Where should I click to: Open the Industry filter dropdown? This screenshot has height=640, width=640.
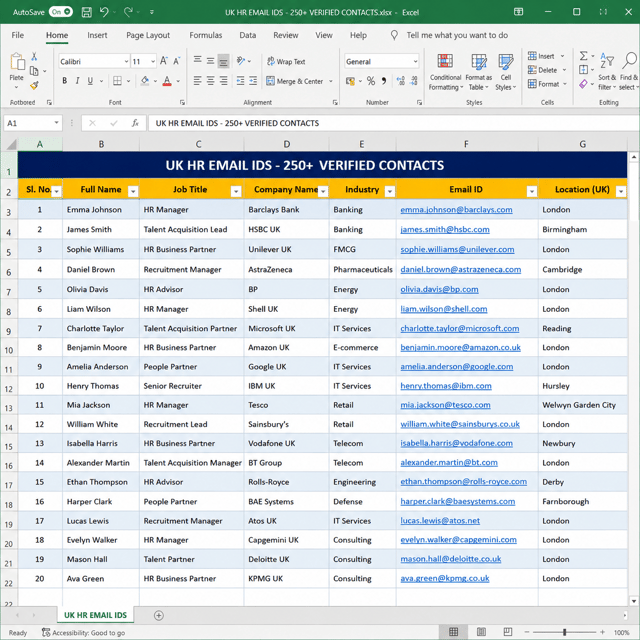point(390,191)
